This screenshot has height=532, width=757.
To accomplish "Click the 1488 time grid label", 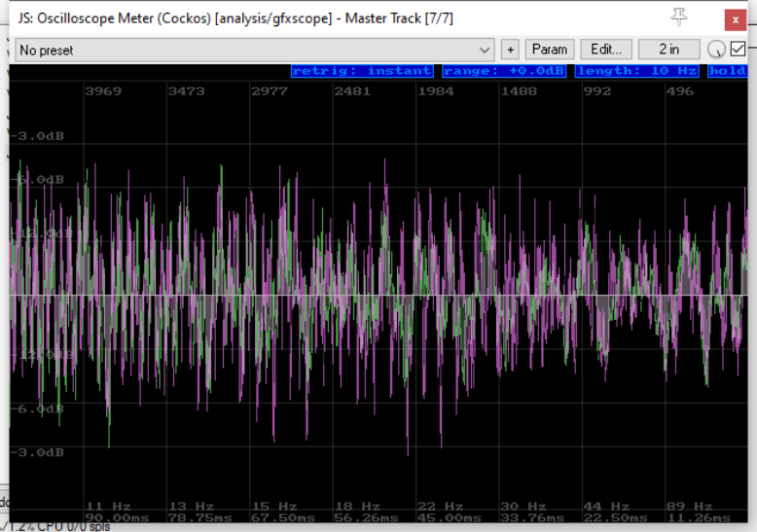I will click(519, 91).
